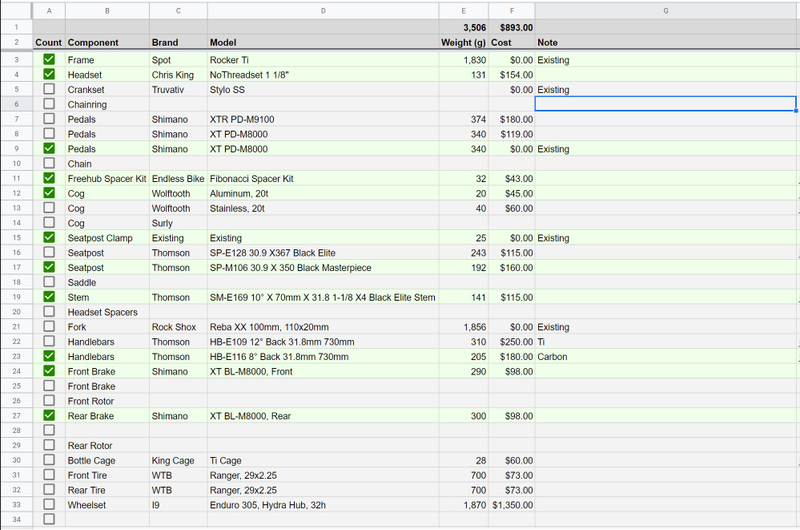
Task: Select total weight cell 3,506
Action: click(x=463, y=27)
